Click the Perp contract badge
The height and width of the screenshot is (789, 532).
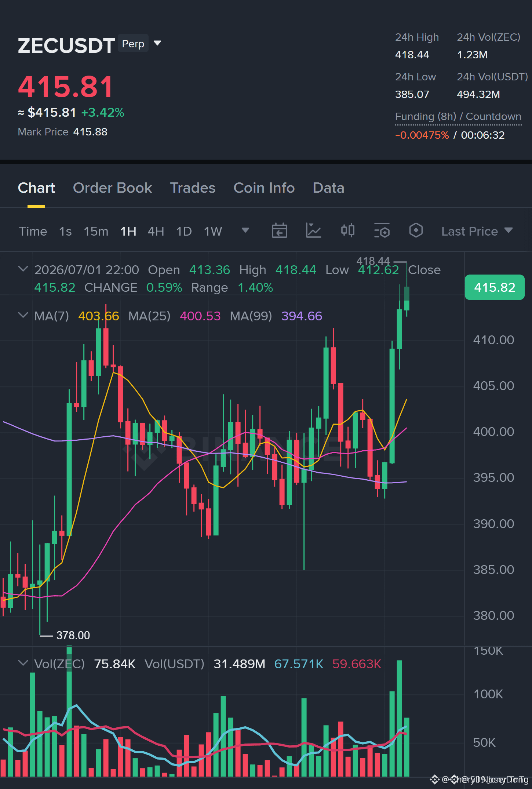[133, 43]
